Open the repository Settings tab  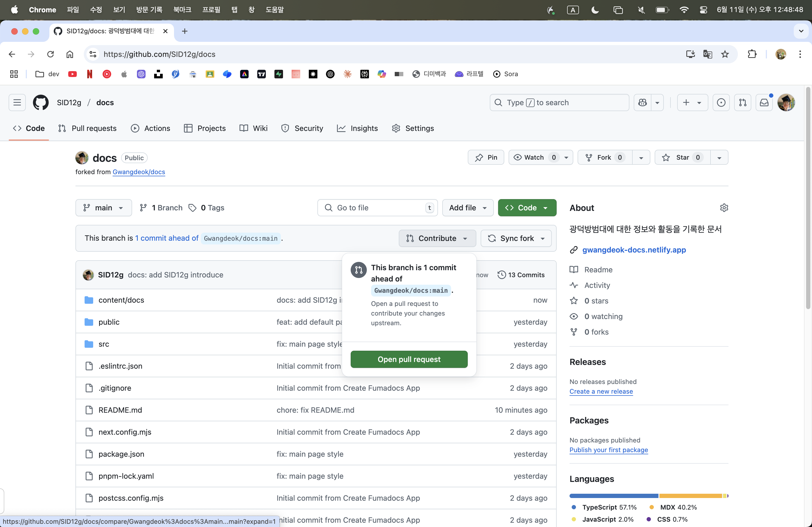(413, 128)
